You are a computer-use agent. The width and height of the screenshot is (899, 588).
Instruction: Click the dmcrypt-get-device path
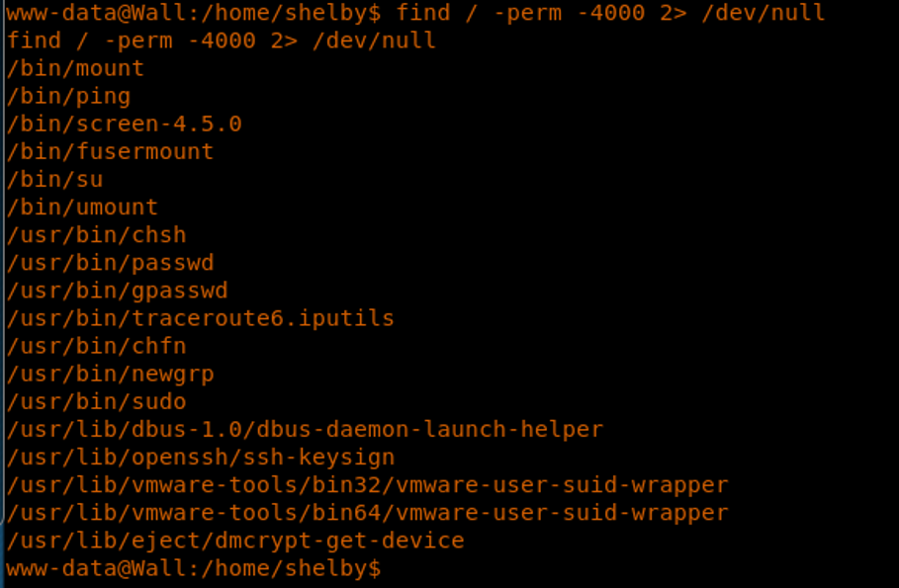click(x=235, y=541)
